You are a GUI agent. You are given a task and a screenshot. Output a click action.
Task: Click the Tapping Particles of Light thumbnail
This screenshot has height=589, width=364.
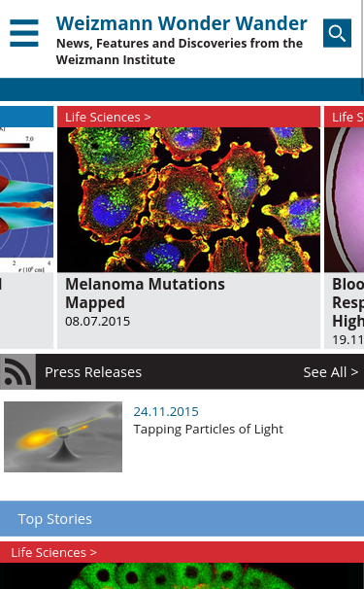63,436
